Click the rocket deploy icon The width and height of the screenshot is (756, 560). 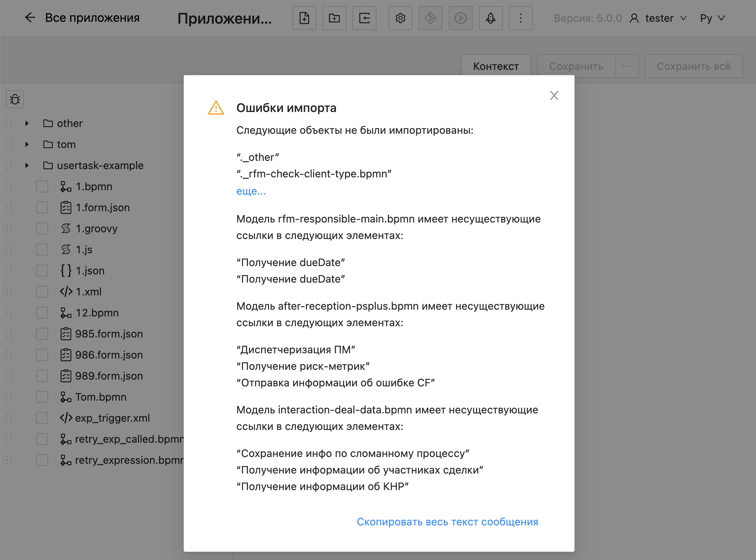click(490, 18)
